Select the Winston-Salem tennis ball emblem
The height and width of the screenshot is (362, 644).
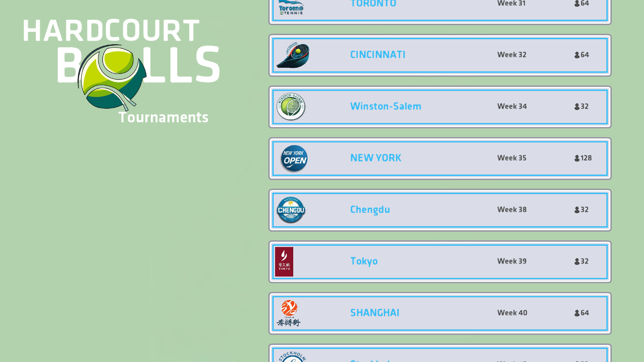[x=290, y=106]
